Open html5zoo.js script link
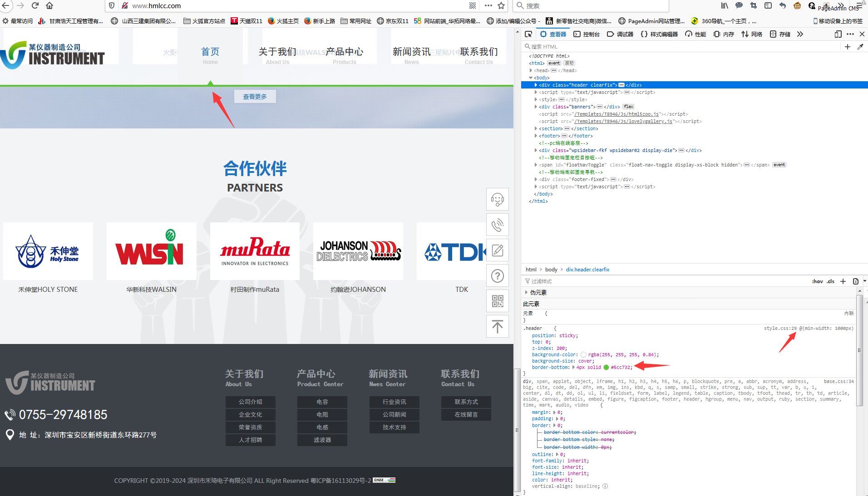 (616, 114)
